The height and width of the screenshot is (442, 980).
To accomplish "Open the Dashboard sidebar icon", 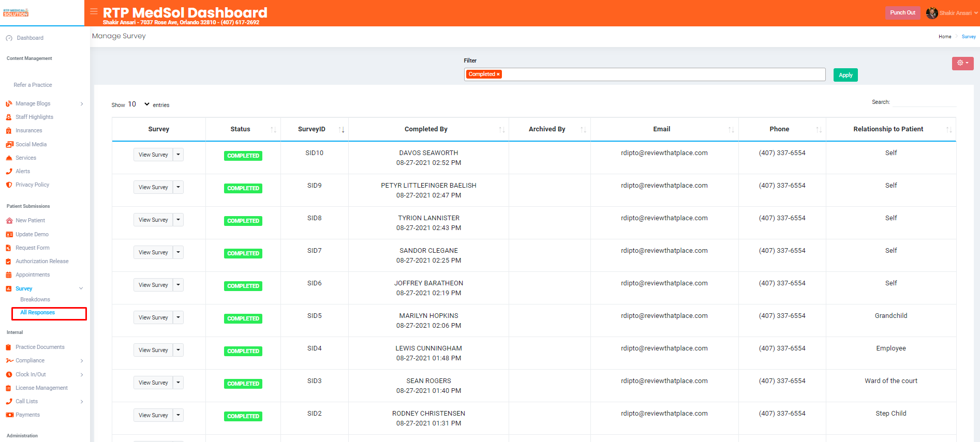I will (9, 38).
